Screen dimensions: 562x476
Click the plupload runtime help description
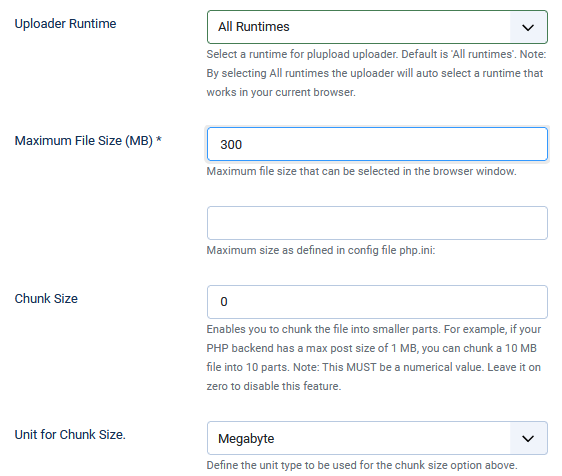point(376,73)
